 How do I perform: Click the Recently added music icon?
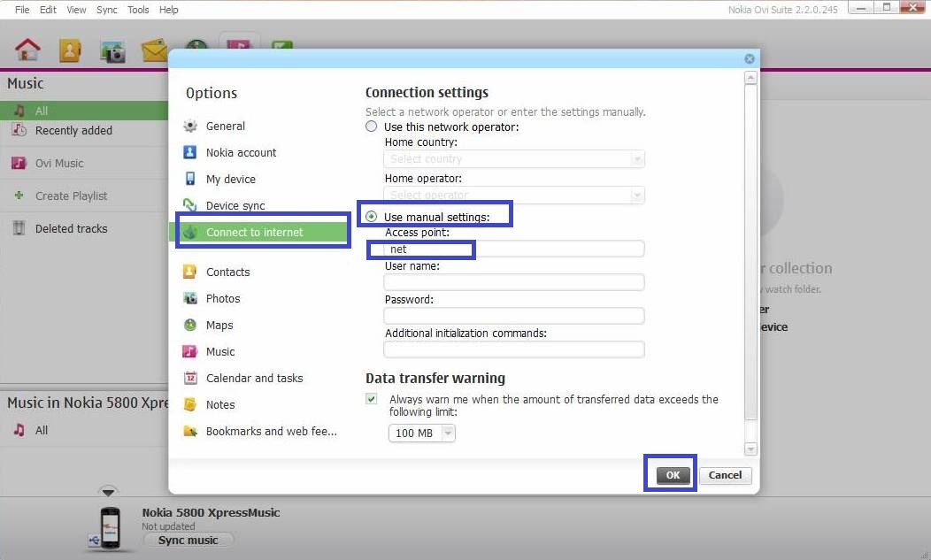coord(19,130)
